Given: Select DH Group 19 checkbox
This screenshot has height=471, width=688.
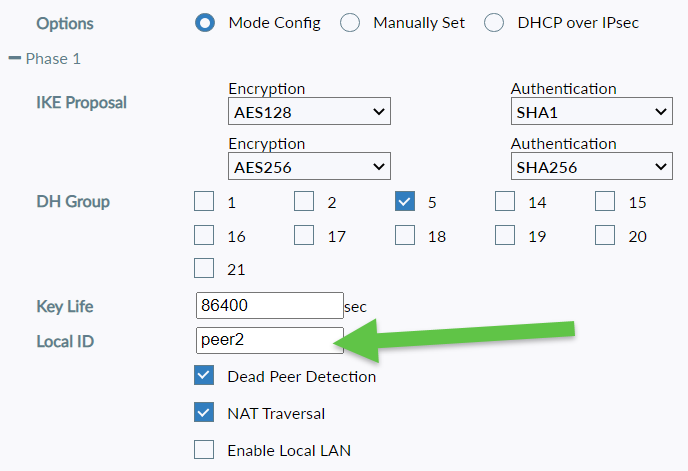Looking at the screenshot, I should (x=505, y=236).
